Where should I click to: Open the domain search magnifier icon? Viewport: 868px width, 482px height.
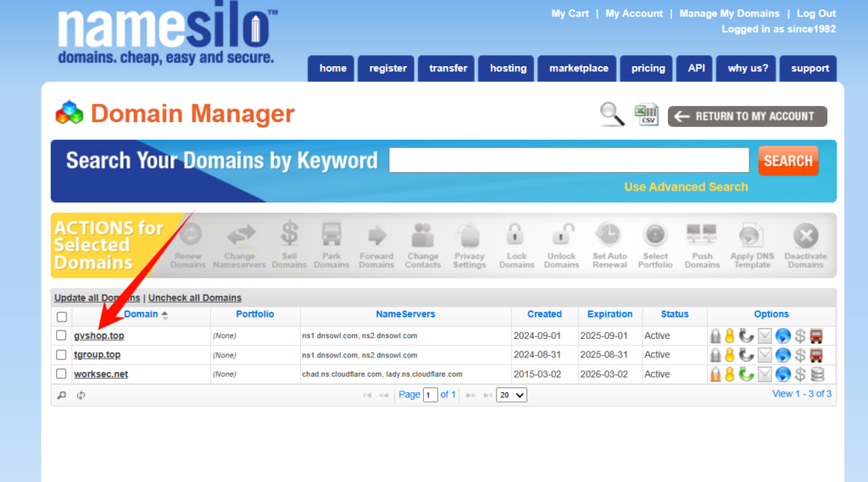(612, 114)
